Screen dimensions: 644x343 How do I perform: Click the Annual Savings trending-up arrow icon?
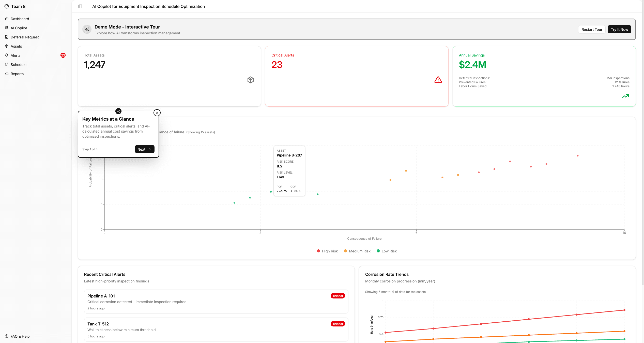[x=625, y=96]
